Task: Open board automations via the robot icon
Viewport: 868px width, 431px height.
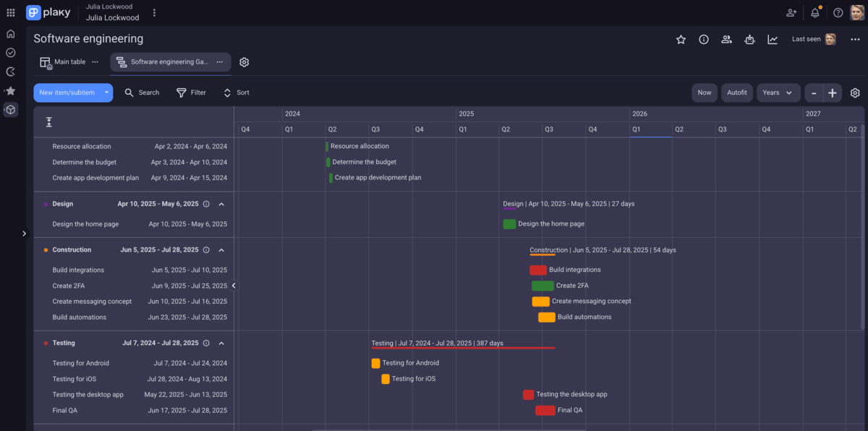Action: [749, 39]
